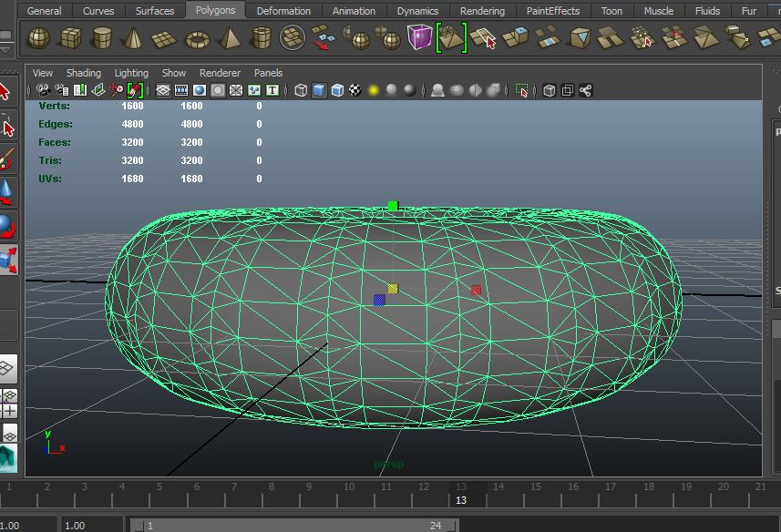The height and width of the screenshot is (532, 781).
Task: Create a polygon cube from the shelf
Action: point(70,38)
